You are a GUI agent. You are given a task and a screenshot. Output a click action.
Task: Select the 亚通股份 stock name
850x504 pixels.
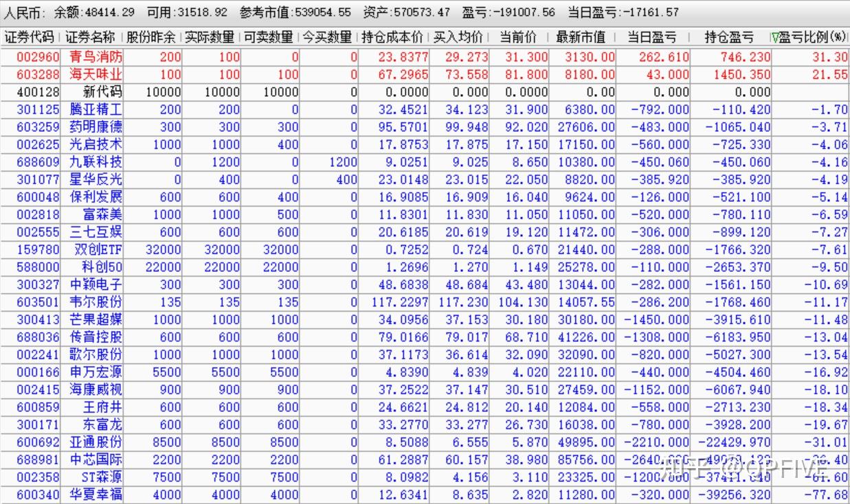point(96,442)
